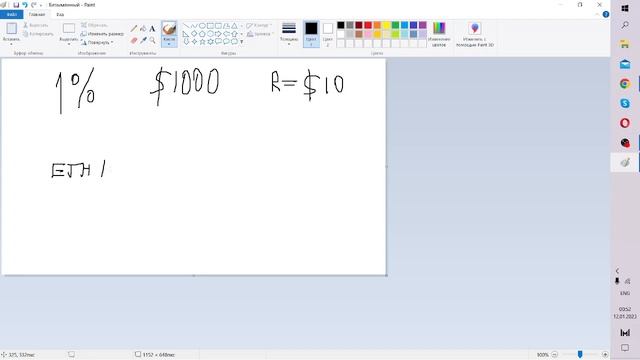Open the Select dropdown arrow

point(69,44)
